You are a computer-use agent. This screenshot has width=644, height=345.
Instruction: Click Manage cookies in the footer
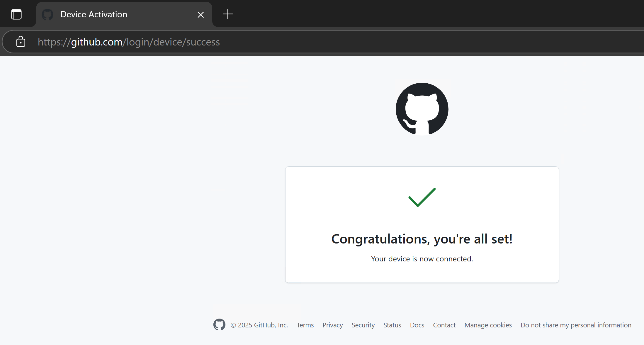point(488,325)
